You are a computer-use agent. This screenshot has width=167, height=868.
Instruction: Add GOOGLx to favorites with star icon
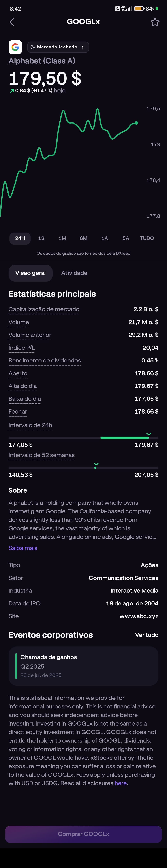coord(155,22)
